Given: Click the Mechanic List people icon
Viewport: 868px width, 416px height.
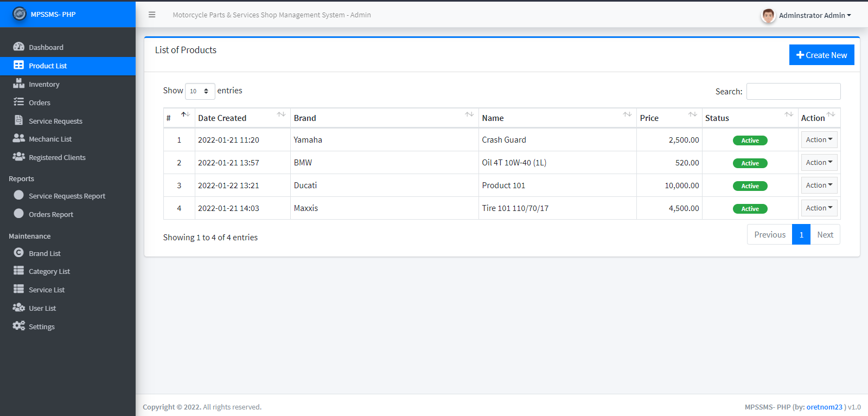Looking at the screenshot, I should 18,138.
